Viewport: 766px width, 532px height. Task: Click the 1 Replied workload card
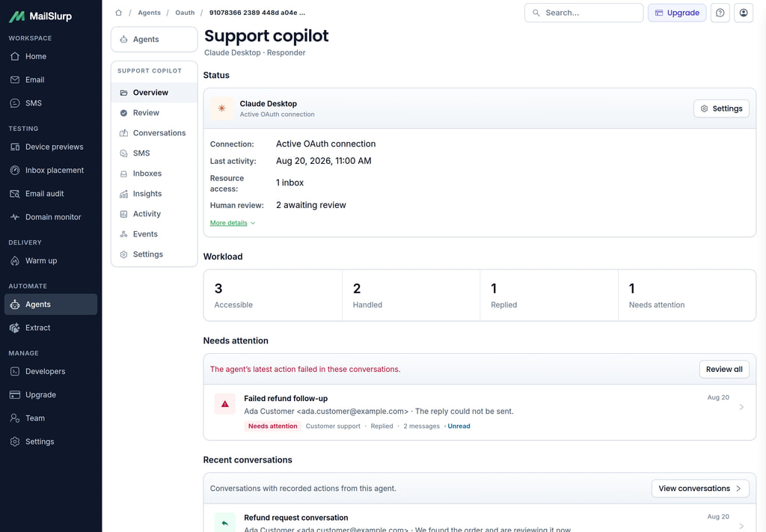(549, 296)
